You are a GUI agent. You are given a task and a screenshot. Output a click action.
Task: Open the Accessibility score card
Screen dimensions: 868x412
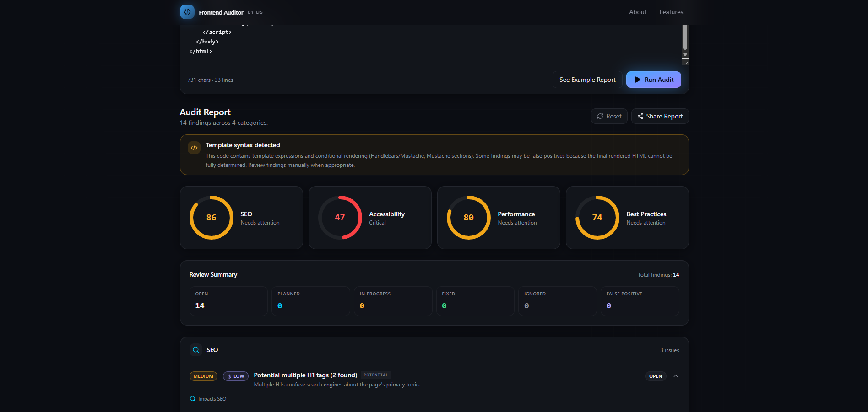(x=370, y=218)
